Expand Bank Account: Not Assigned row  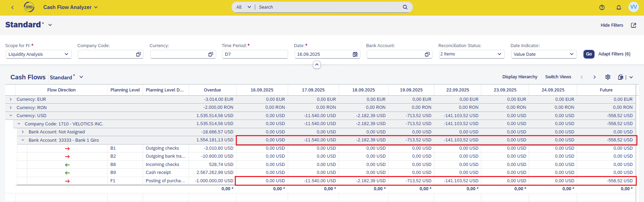pos(23,132)
